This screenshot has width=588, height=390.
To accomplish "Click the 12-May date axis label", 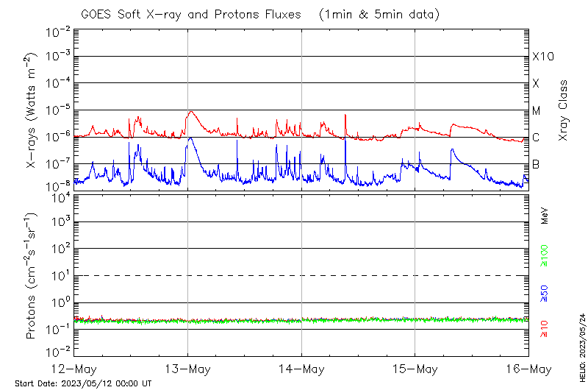I will tap(74, 369).
